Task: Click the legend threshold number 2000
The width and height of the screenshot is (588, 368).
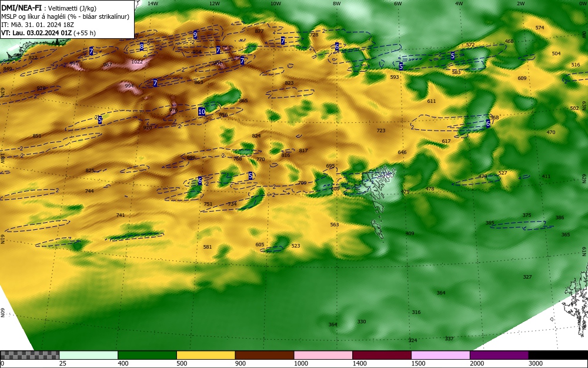Action: pos(477,363)
